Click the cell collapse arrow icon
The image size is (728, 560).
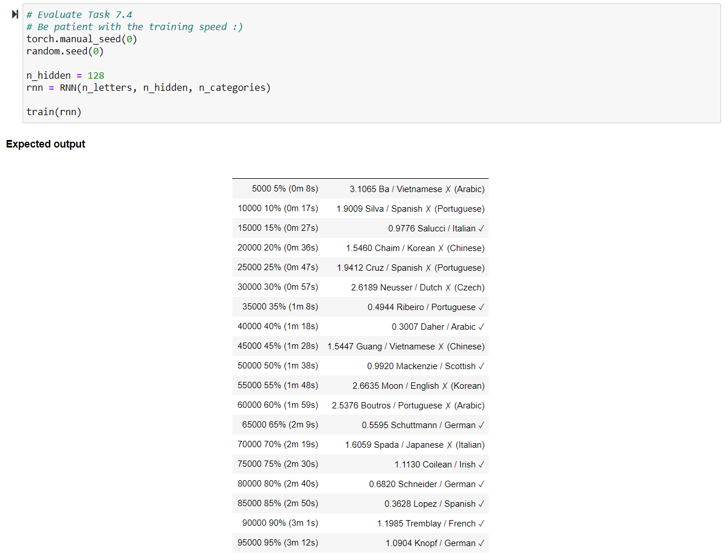tap(14, 14)
